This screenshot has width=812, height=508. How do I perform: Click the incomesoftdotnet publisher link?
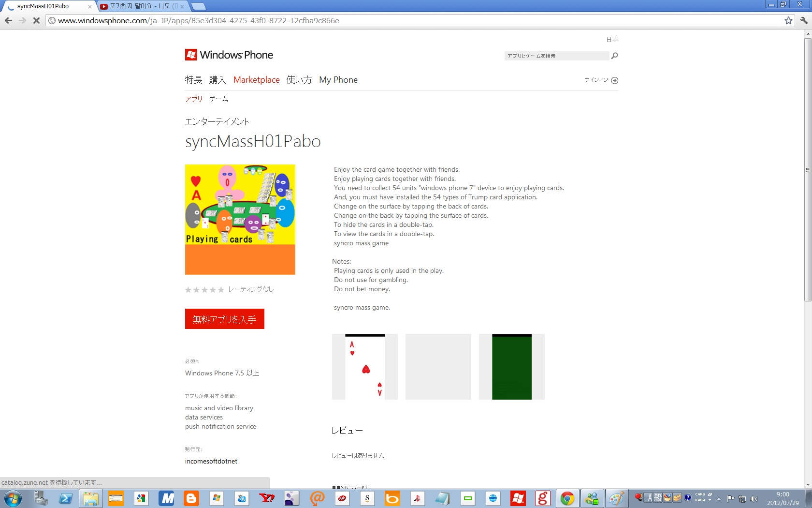[x=211, y=461]
